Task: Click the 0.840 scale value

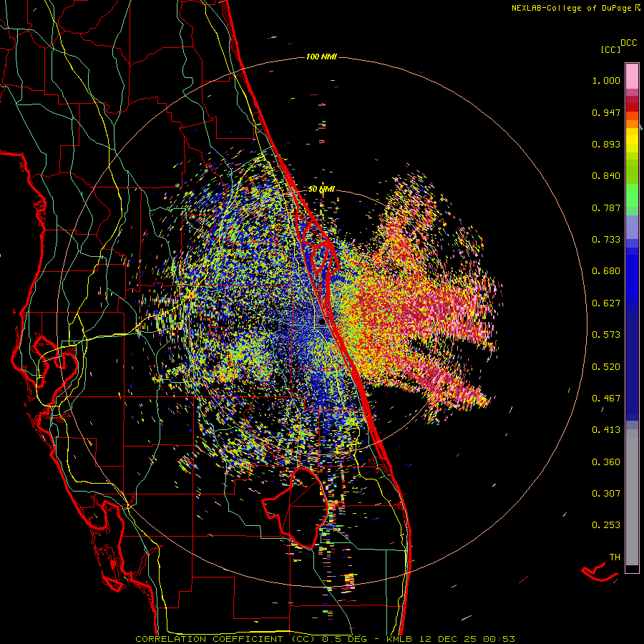Action: (x=606, y=176)
